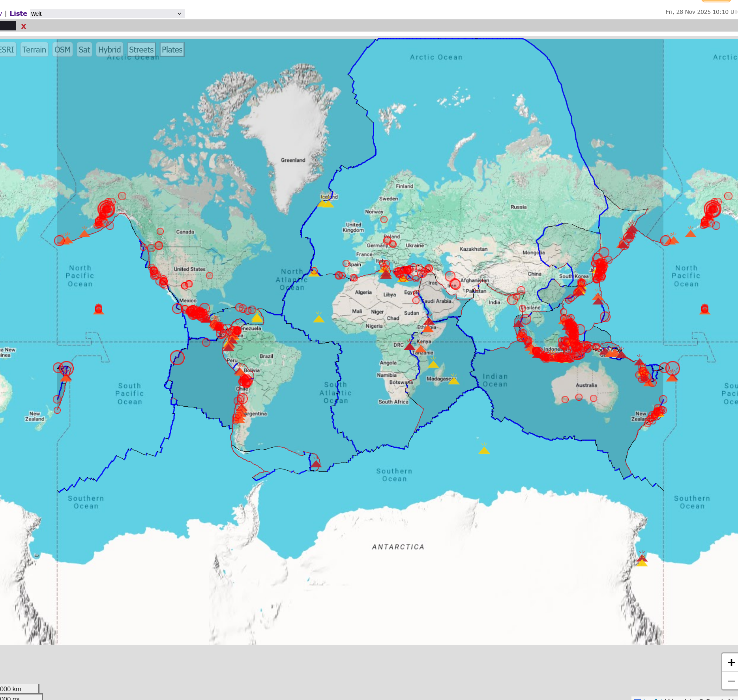Switch to the Terrain map view

point(34,50)
